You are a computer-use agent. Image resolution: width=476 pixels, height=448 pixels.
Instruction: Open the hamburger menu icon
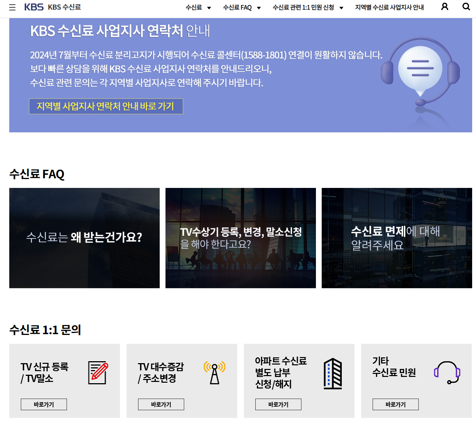pyautogui.click(x=12, y=7)
